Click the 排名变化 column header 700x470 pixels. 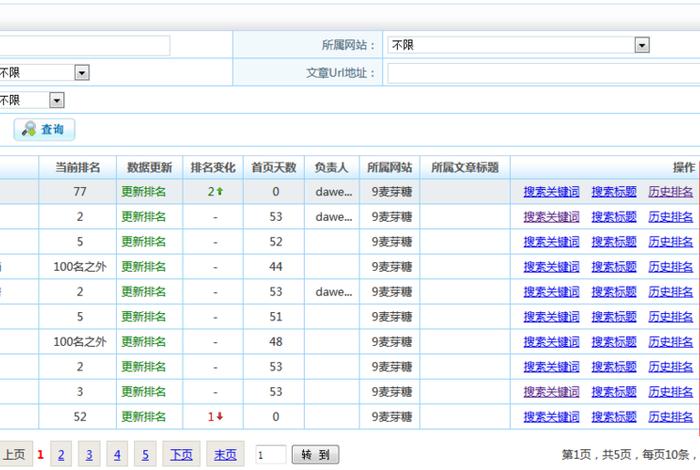[x=213, y=167]
